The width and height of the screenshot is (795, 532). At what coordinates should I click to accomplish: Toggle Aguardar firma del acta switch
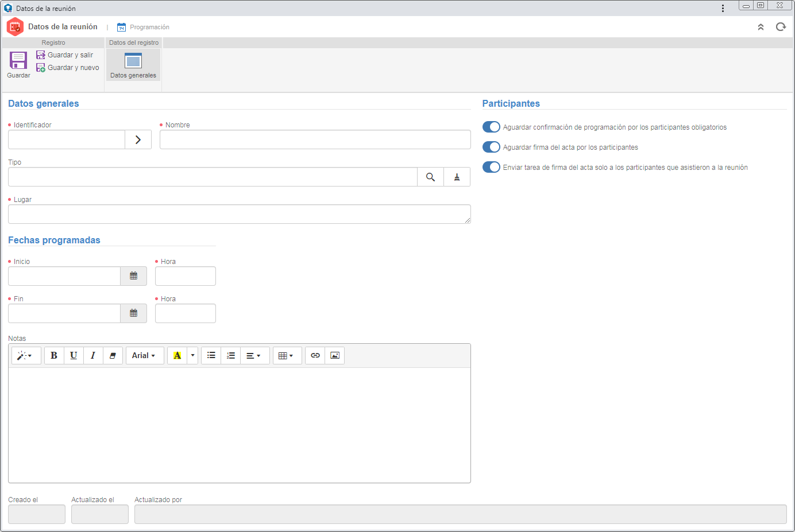click(x=491, y=147)
